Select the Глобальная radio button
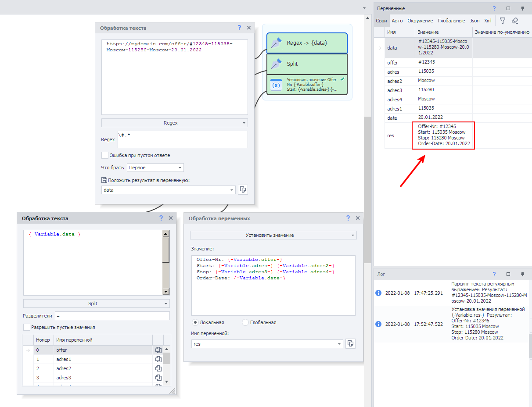This screenshot has height=407, width=532. [245, 322]
